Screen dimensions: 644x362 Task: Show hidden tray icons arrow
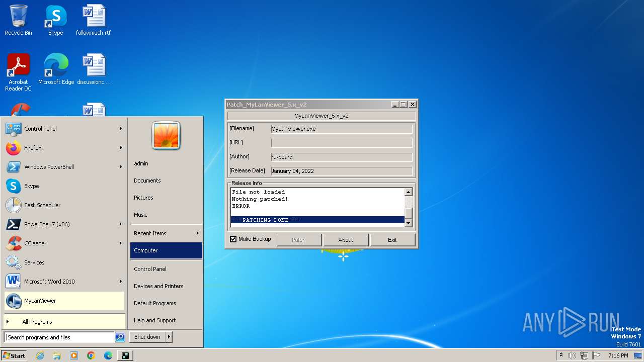click(561, 355)
